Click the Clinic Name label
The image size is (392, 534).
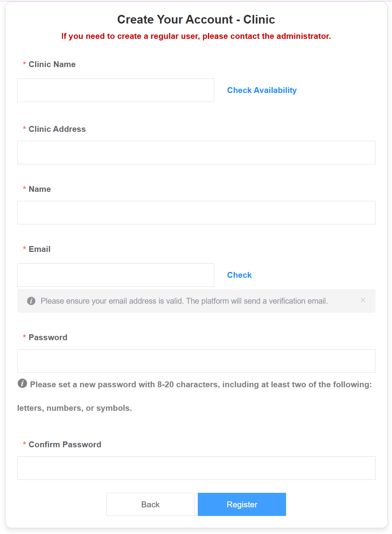coord(52,64)
